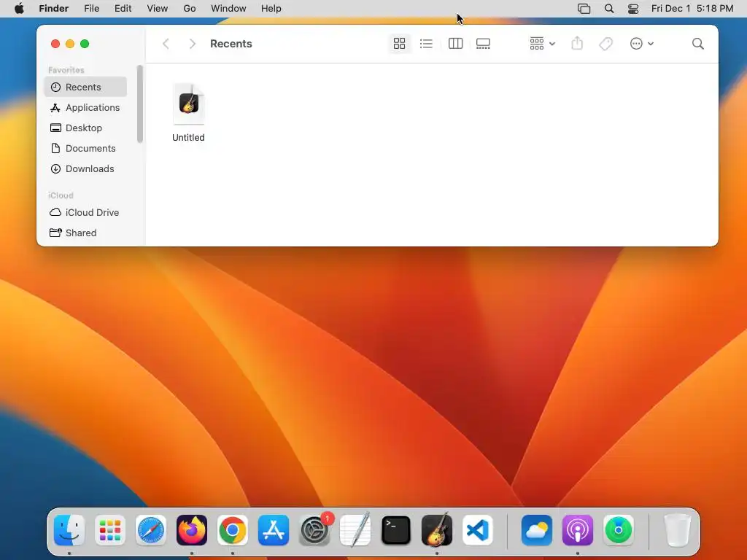Click the Finder search magnifier icon
747x560 pixels.
[x=698, y=44]
